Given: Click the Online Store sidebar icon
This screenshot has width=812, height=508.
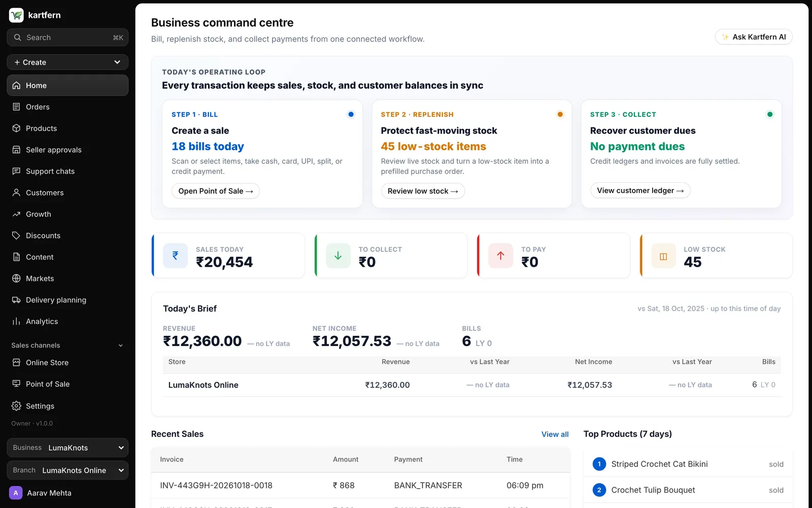Looking at the screenshot, I should pos(16,363).
